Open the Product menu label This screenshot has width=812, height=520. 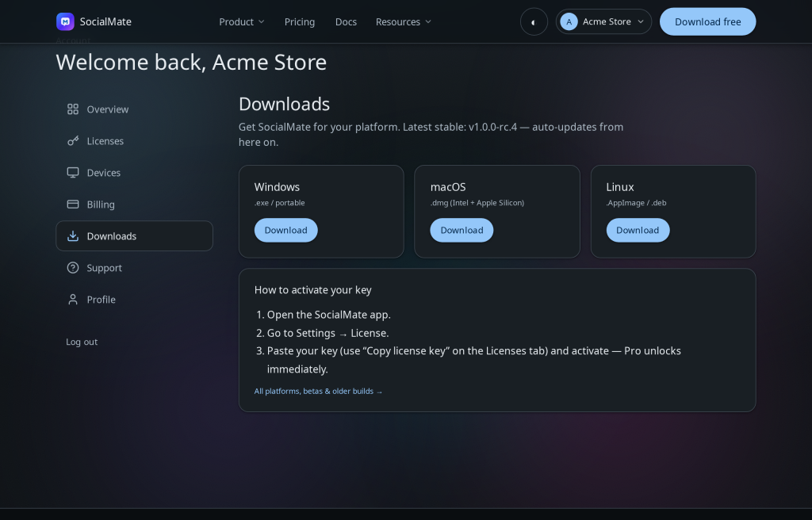click(x=236, y=21)
